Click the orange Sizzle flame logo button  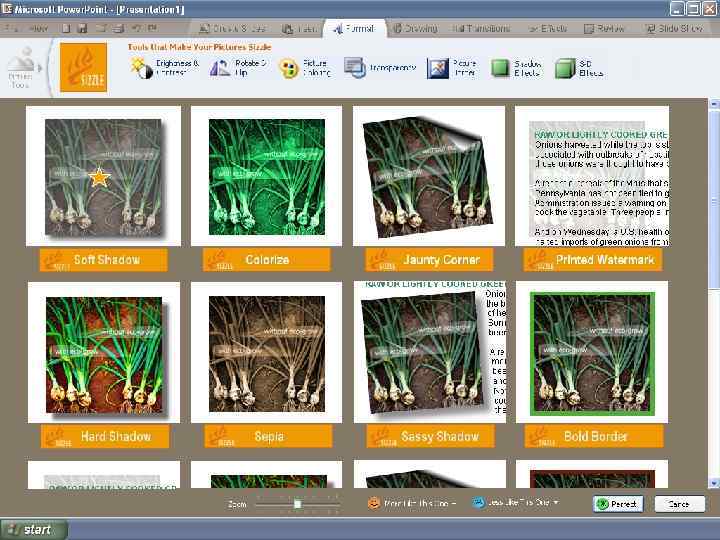coord(83,68)
